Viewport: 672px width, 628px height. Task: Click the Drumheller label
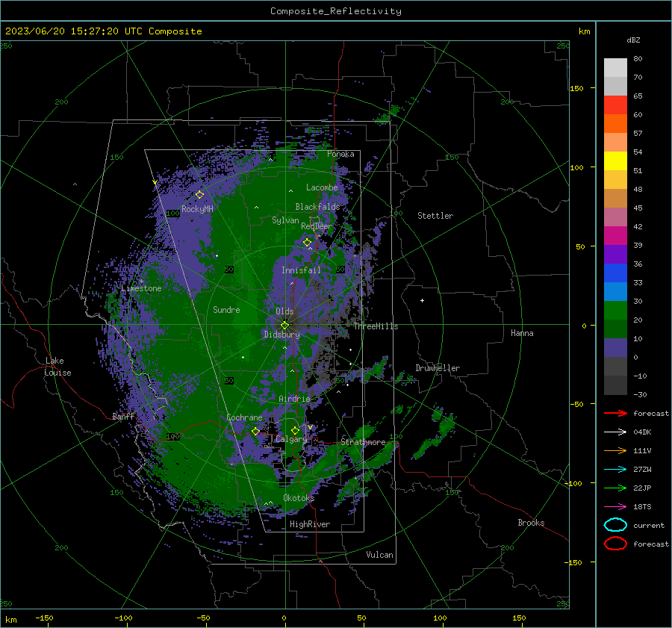point(438,368)
